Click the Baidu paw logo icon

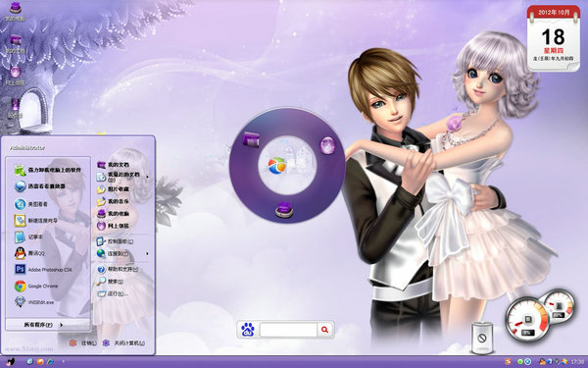(x=248, y=330)
